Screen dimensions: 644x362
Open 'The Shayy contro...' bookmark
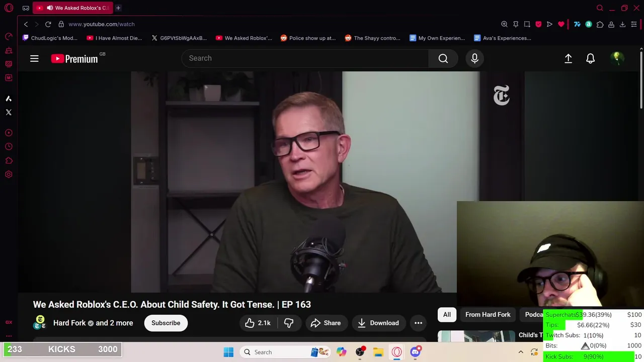click(x=372, y=38)
